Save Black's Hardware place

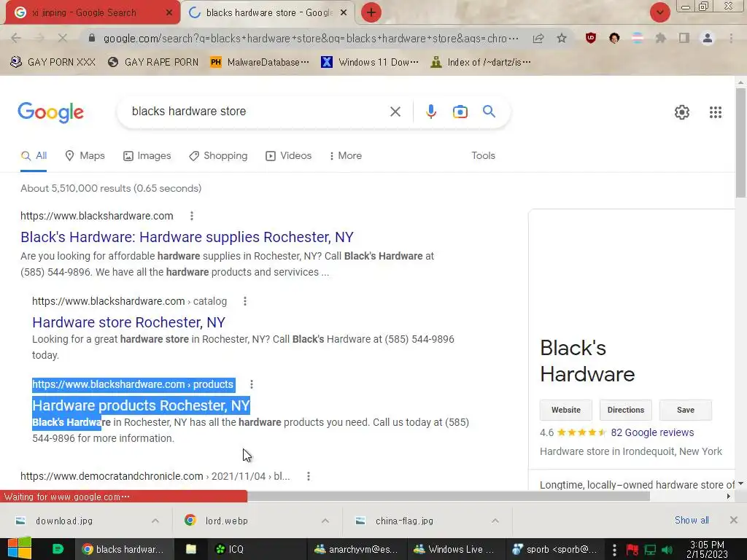(x=686, y=410)
